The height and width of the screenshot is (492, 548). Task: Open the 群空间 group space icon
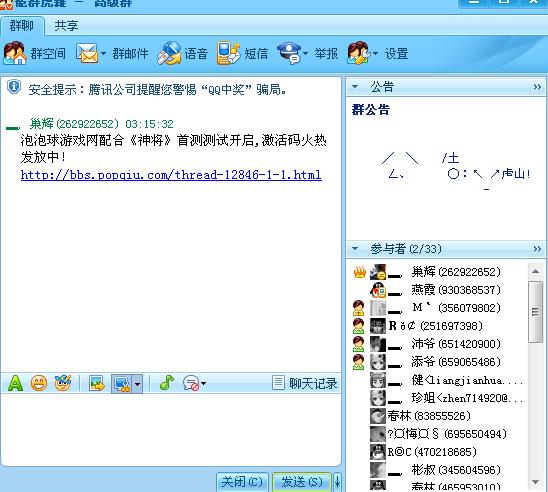coord(15,53)
